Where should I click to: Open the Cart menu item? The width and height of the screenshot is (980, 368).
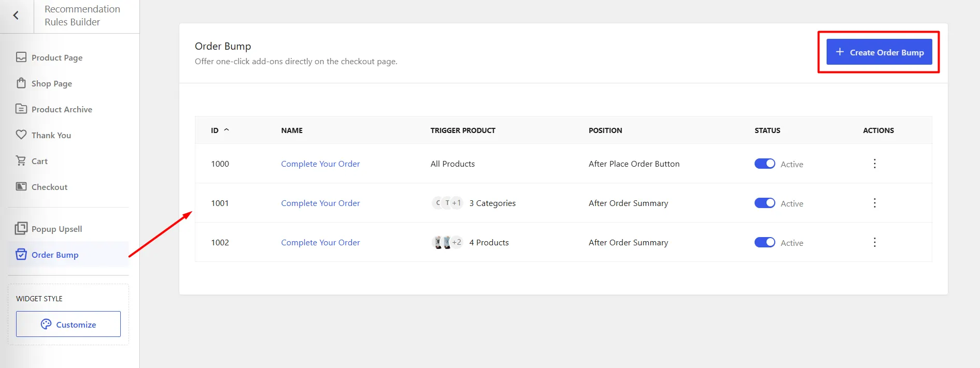(68, 161)
